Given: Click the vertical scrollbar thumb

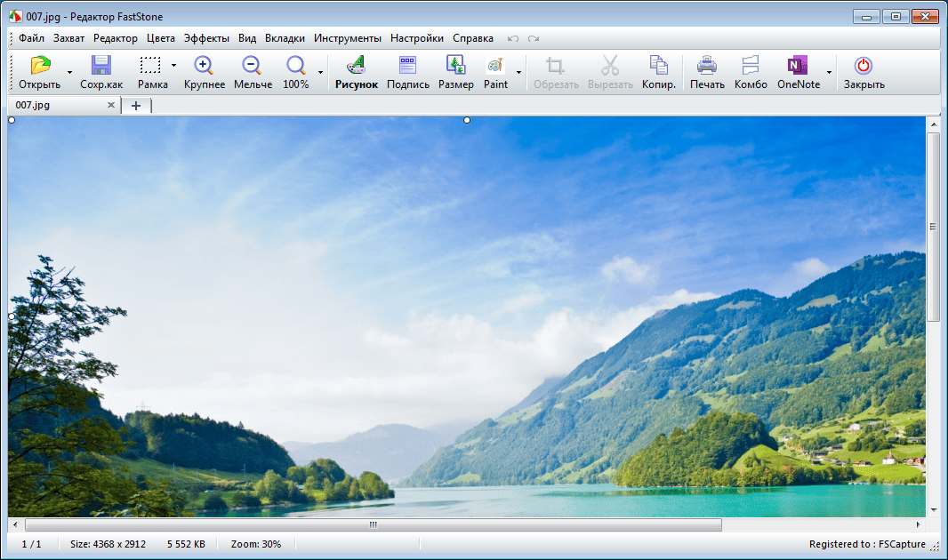Looking at the screenshot, I should 933,227.
